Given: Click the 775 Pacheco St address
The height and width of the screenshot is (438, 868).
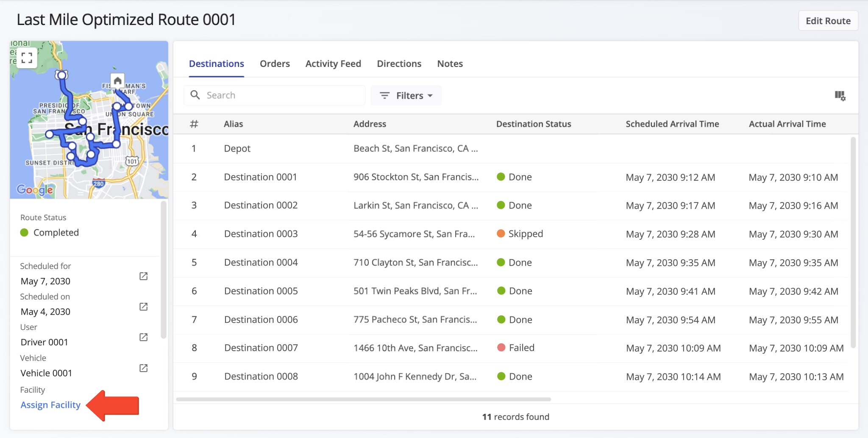Looking at the screenshot, I should [x=415, y=320].
